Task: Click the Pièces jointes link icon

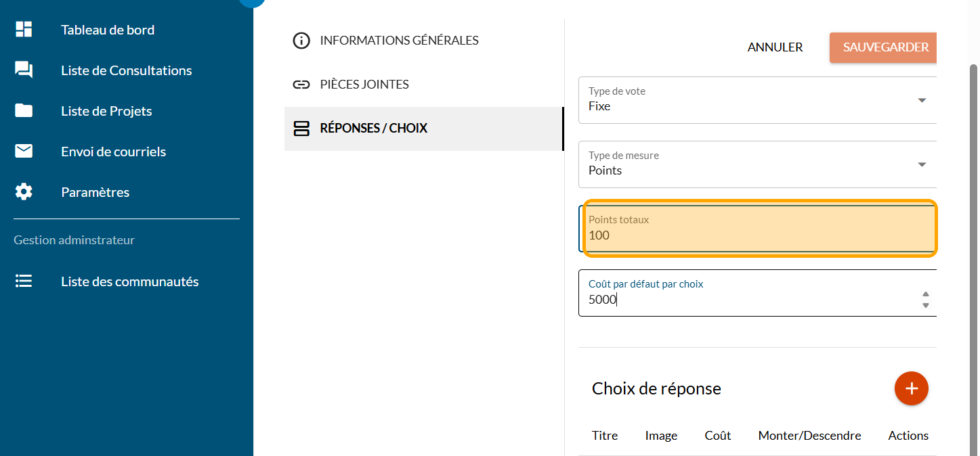Action: [x=301, y=85]
